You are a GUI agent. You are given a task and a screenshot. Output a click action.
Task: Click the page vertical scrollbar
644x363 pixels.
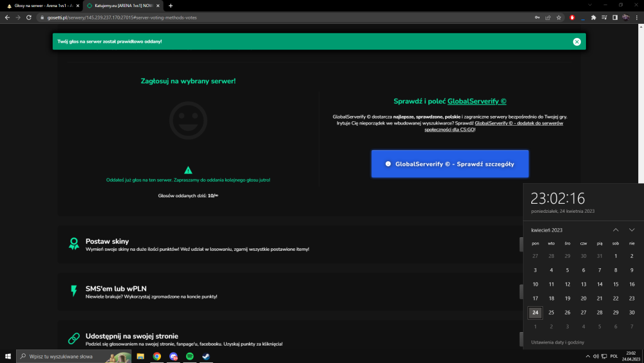641,103
